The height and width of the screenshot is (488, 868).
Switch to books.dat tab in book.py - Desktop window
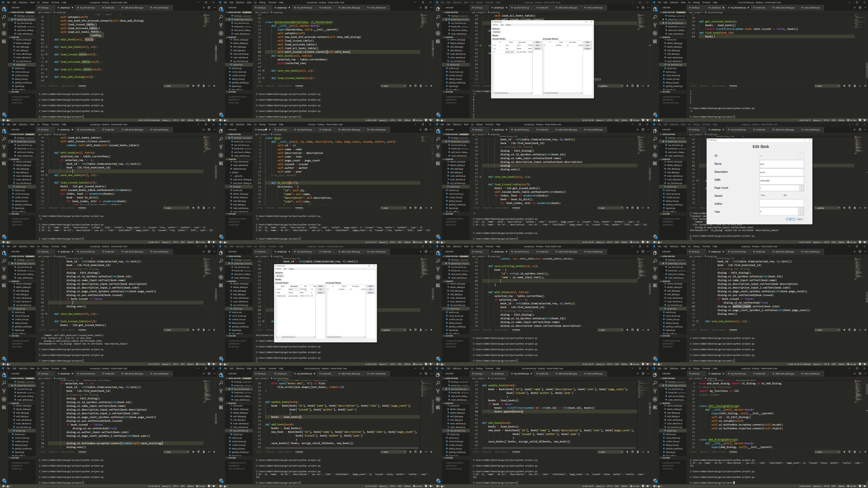click(x=326, y=130)
